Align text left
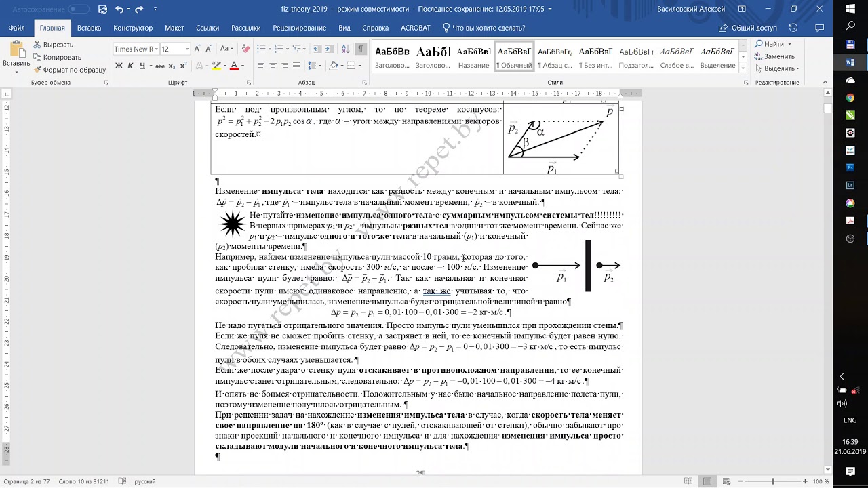868x488 pixels. click(261, 66)
